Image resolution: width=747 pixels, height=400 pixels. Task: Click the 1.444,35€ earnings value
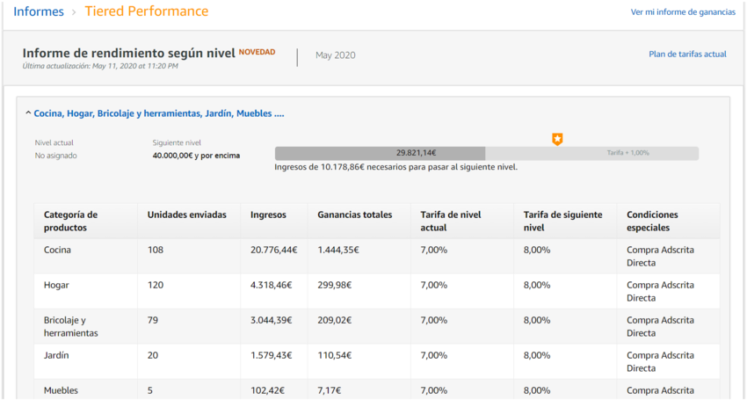[338, 250]
